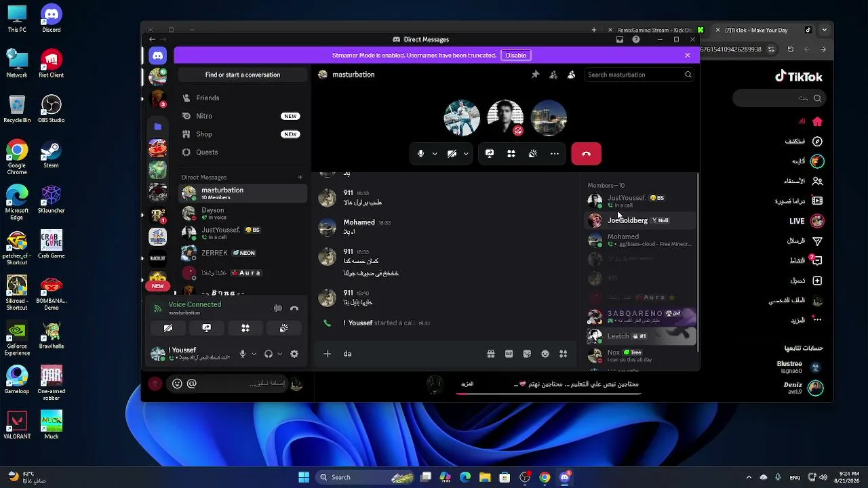Reload the TikTok page in browser

point(791,49)
